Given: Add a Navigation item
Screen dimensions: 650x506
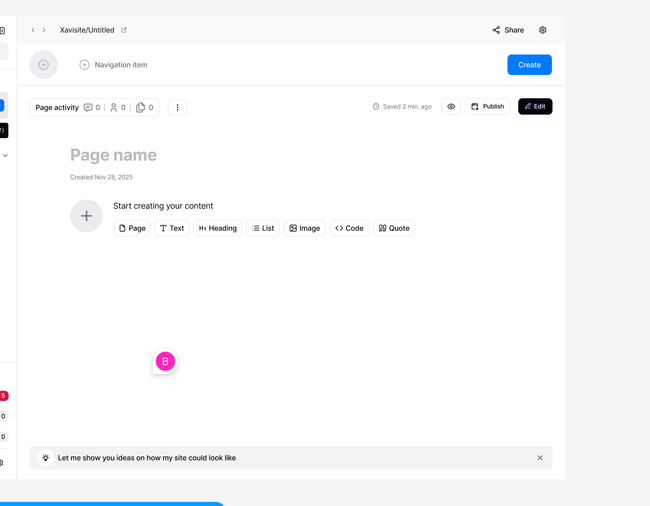Looking at the screenshot, I should [x=113, y=65].
